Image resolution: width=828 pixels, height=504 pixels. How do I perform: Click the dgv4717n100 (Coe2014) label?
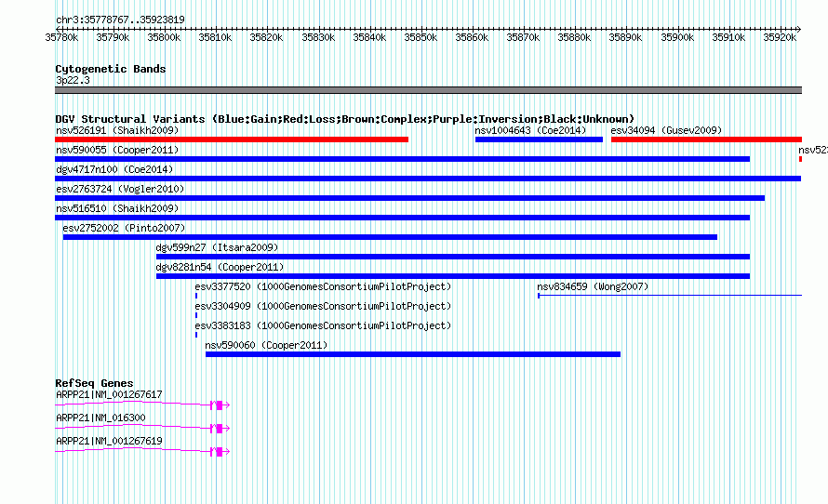coord(114,169)
